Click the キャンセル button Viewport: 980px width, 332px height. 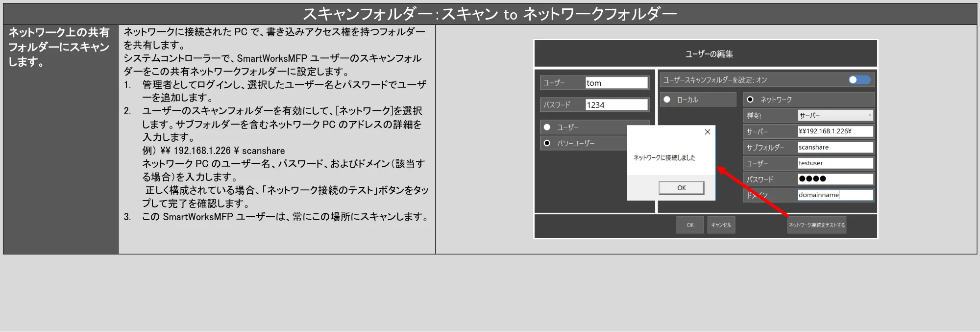[721, 225]
